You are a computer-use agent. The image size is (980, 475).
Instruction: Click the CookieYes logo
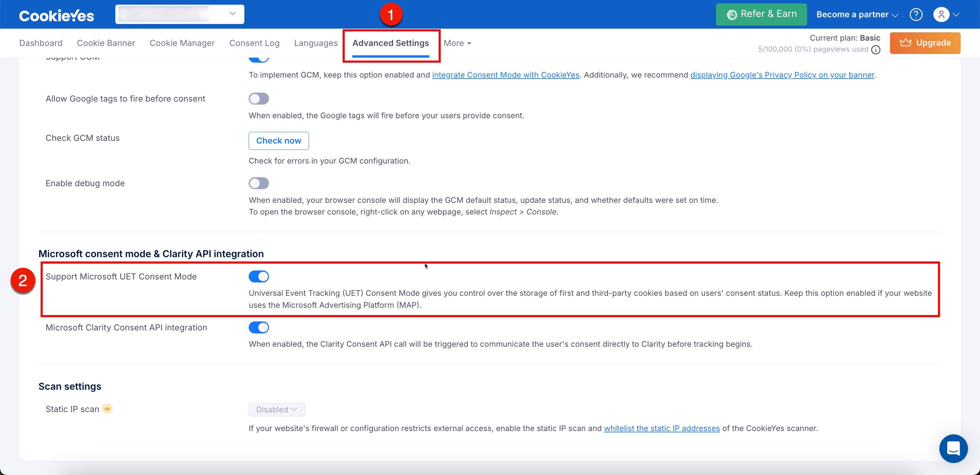56,15
